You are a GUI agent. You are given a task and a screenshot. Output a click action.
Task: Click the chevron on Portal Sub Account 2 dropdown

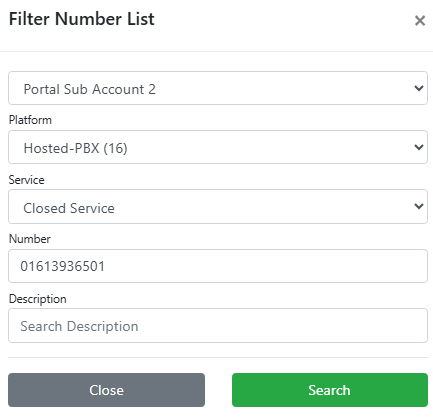[x=419, y=88]
